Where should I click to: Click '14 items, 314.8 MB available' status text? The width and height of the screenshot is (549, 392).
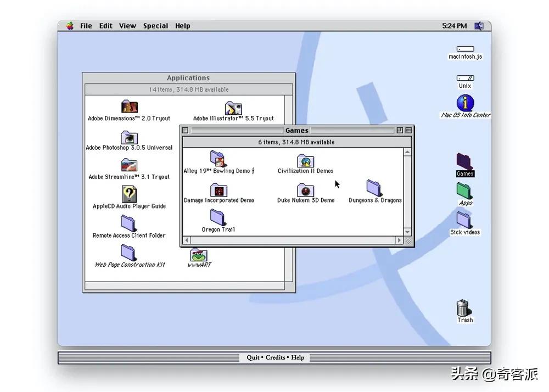click(x=189, y=89)
